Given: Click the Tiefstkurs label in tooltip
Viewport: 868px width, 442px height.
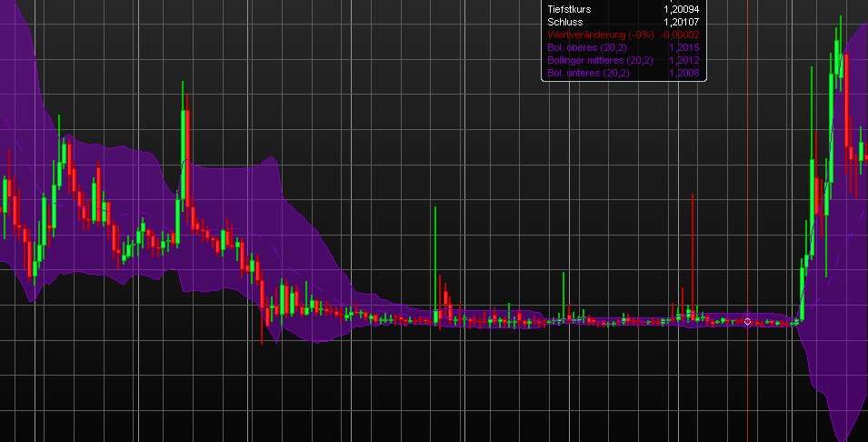Looking at the screenshot, I should [x=569, y=9].
